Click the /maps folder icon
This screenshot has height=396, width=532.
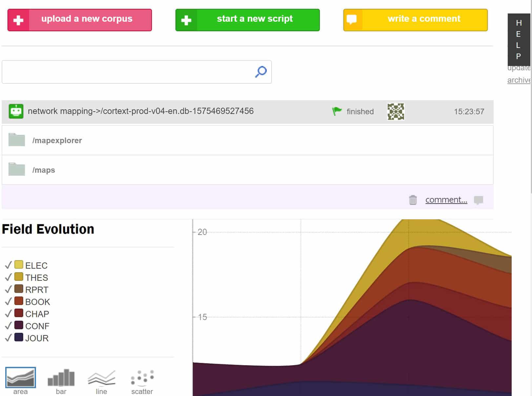click(x=17, y=169)
